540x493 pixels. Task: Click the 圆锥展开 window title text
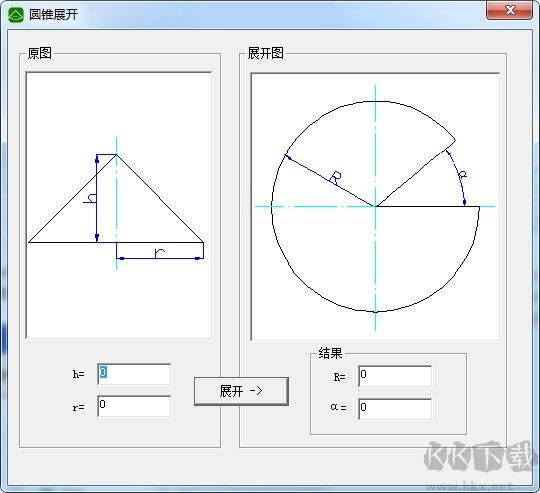point(53,14)
